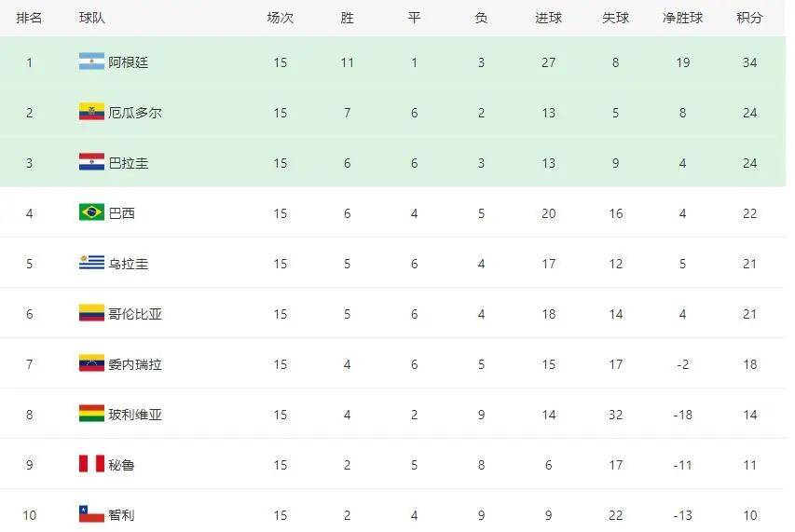Click Bolivia's goal difference -18
This screenshot has width=795, height=532.
pos(682,415)
